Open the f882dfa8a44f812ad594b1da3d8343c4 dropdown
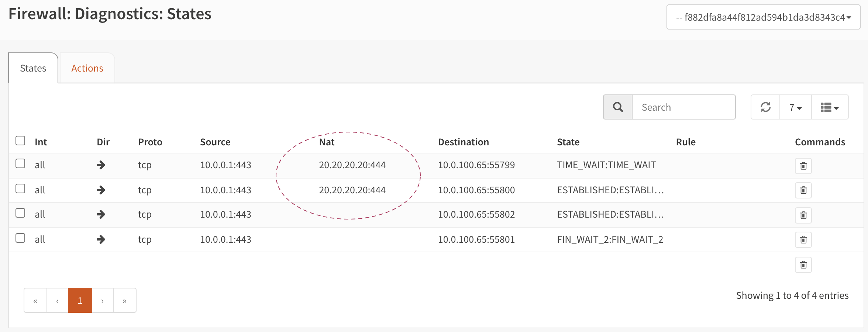The width and height of the screenshot is (868, 332). pyautogui.click(x=763, y=17)
